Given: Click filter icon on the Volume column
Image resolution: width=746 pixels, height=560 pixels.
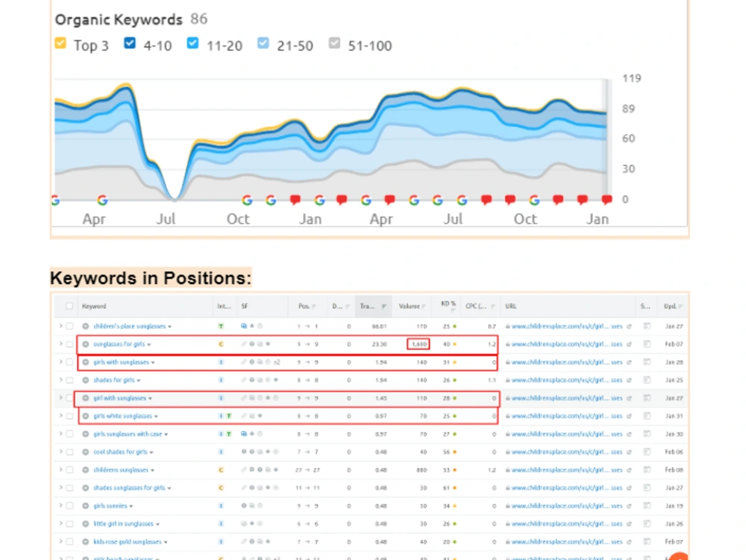Looking at the screenshot, I should pyautogui.click(x=424, y=306).
